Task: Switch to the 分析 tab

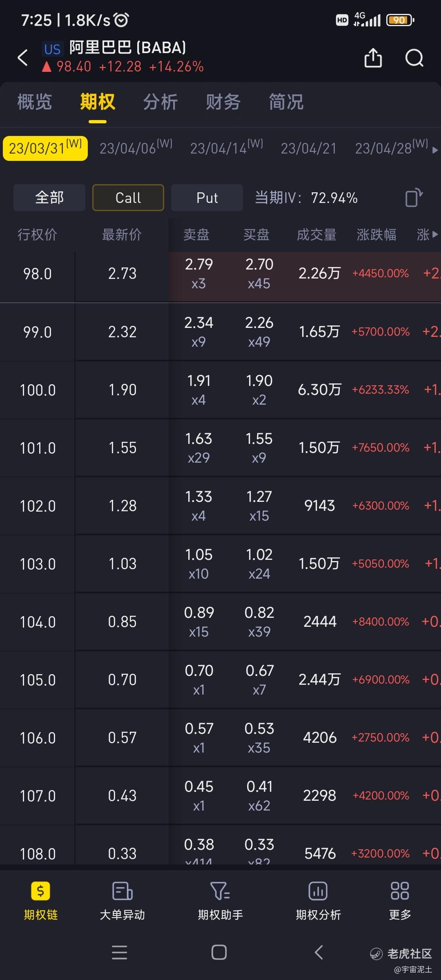Action: pos(160,102)
